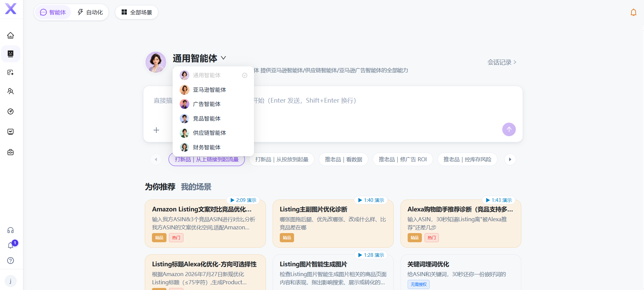
Task: Select the agent robot icon in sidebar
Action: pos(11,54)
